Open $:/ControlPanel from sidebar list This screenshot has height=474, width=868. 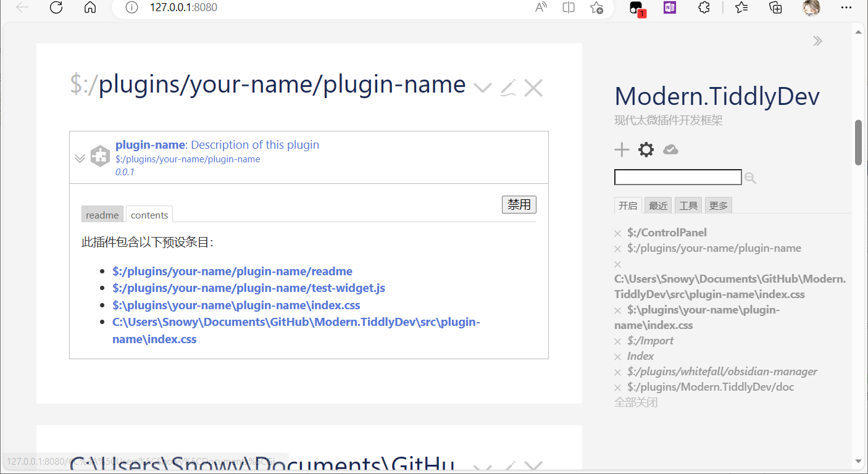pos(667,233)
